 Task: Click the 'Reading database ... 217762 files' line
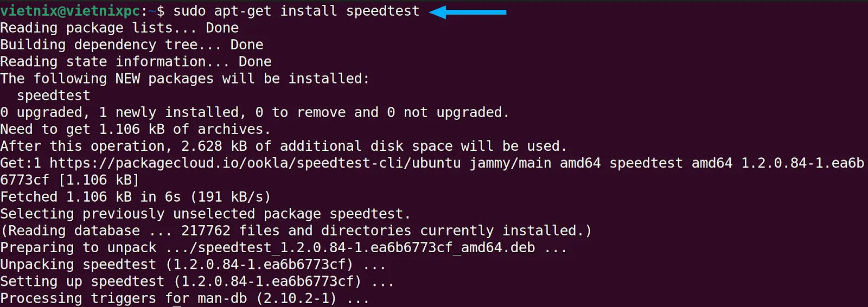tap(296, 231)
